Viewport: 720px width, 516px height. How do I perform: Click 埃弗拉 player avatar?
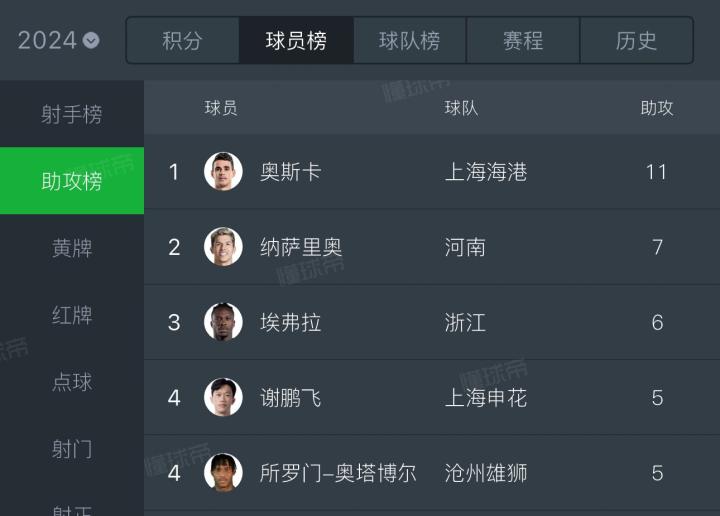(223, 322)
